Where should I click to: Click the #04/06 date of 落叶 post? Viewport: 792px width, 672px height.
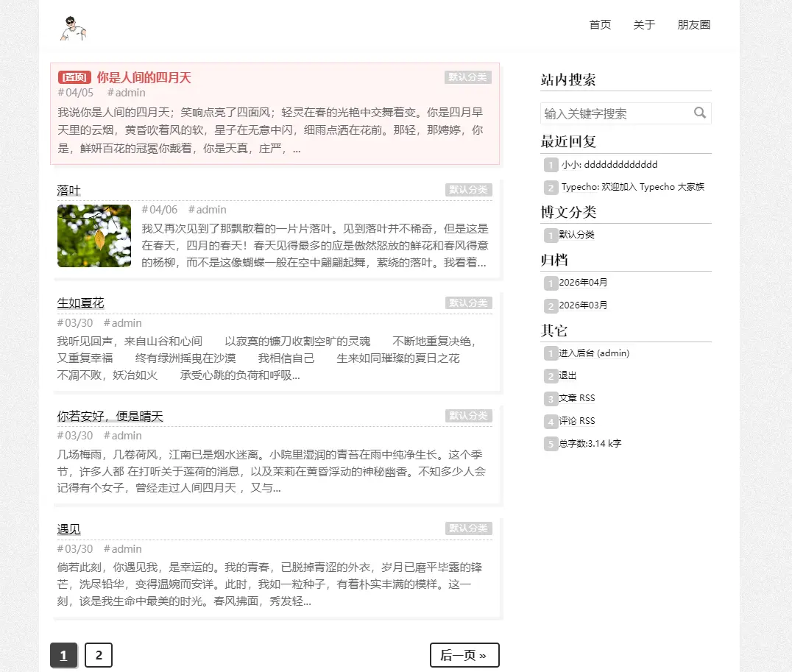tap(160, 210)
